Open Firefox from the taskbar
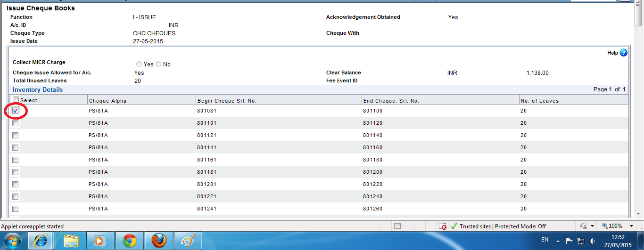 click(x=159, y=241)
